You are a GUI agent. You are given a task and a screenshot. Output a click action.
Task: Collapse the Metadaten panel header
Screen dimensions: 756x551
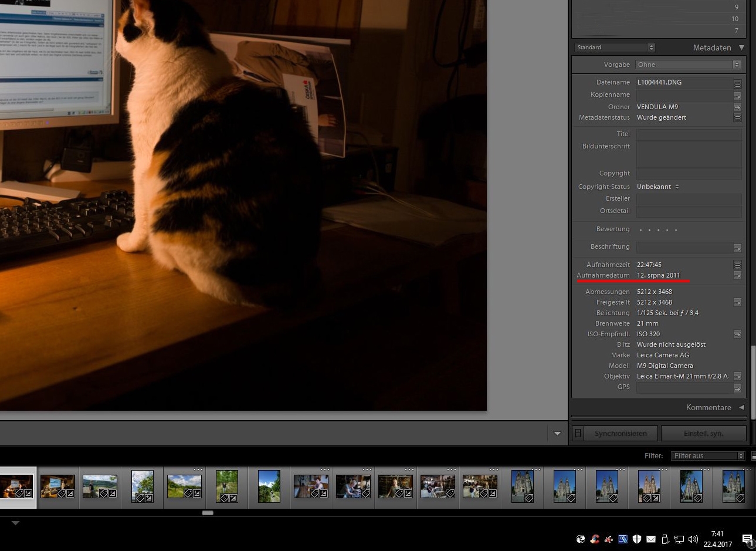741,48
